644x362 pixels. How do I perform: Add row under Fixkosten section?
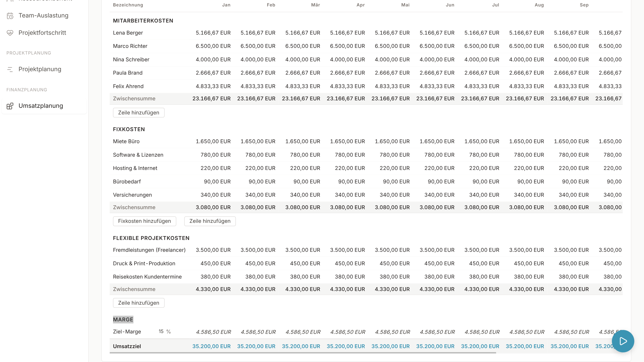pyautogui.click(x=210, y=221)
